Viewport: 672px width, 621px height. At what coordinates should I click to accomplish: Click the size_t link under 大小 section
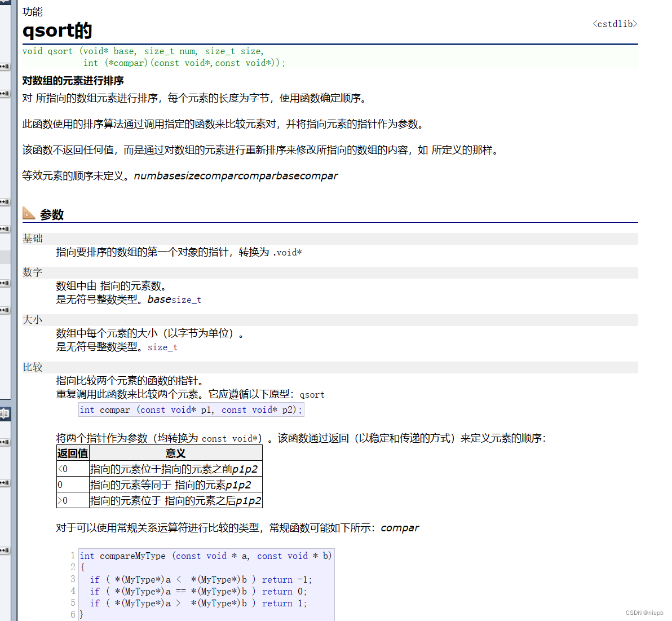point(162,347)
